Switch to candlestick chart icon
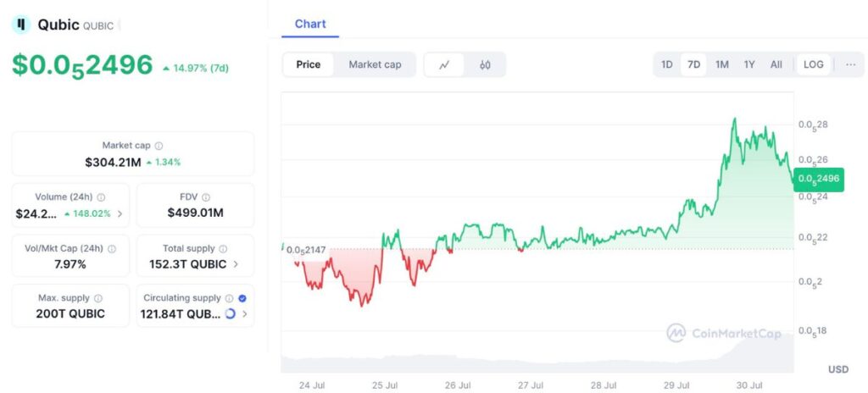 pos(485,64)
